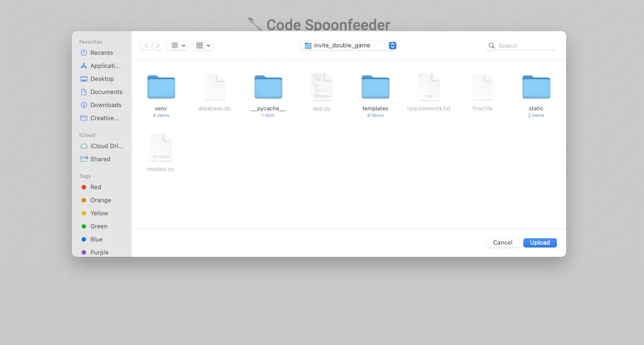Go forward with the right arrow

pyautogui.click(x=158, y=45)
